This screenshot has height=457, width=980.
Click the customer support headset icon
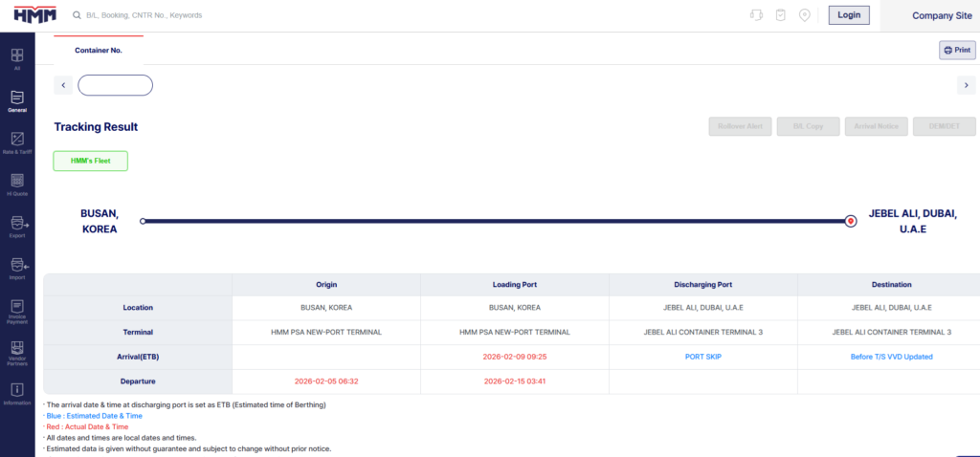pyautogui.click(x=755, y=15)
